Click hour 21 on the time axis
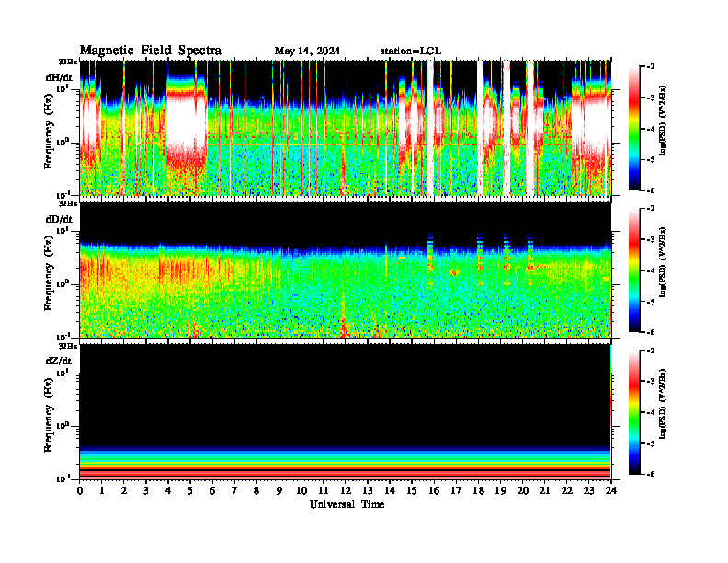728x563 pixels. (x=544, y=490)
